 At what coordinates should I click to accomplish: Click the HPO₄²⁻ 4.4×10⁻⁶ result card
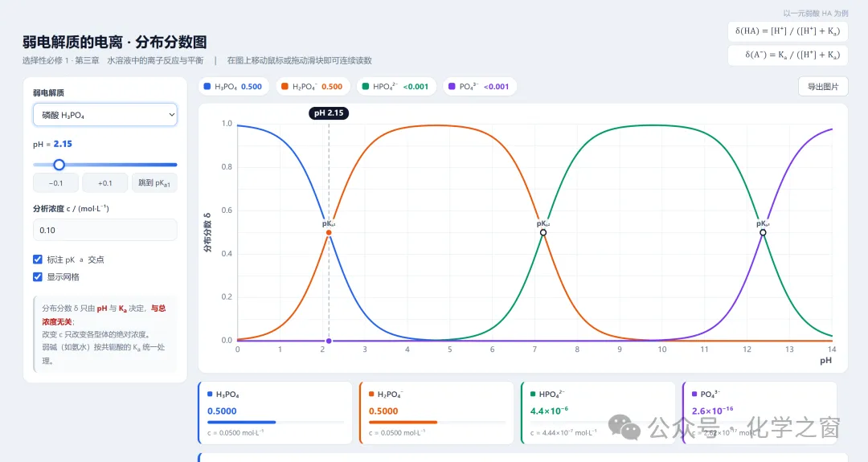[x=599, y=413]
